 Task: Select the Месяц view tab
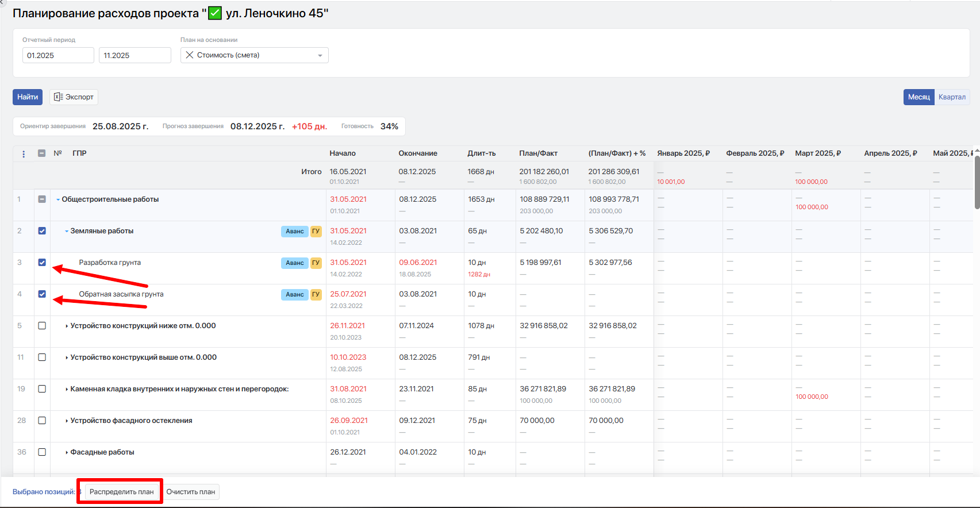point(918,97)
